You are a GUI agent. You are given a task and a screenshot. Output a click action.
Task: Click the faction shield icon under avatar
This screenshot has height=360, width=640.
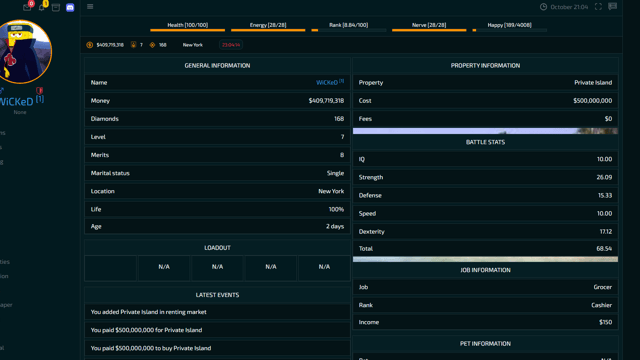point(39,91)
